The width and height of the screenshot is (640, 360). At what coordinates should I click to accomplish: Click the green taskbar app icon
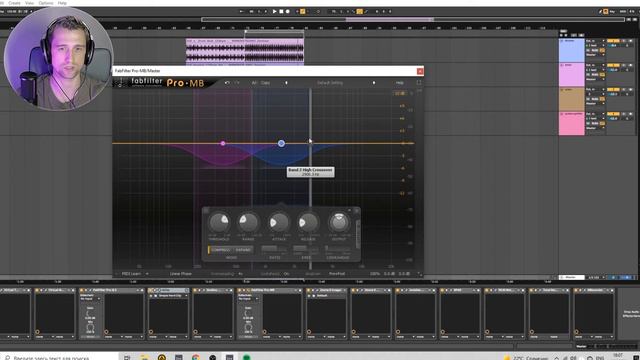247,357
